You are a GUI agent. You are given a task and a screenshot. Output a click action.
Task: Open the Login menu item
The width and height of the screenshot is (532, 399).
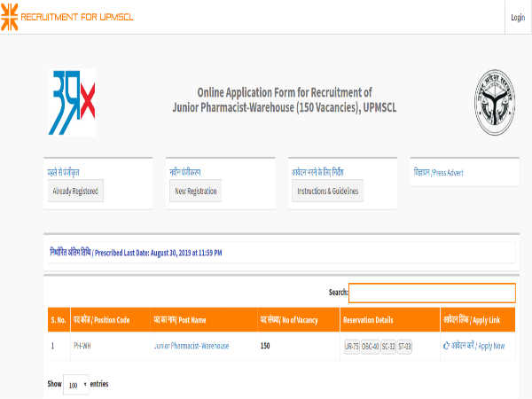pyautogui.click(x=517, y=18)
